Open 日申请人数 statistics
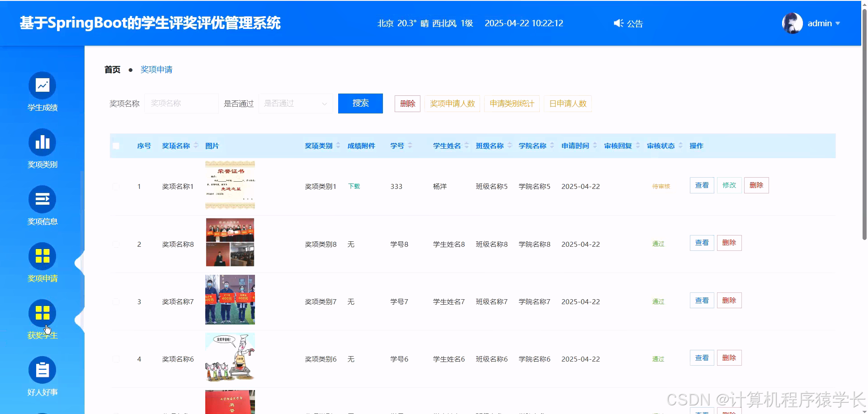 568,103
